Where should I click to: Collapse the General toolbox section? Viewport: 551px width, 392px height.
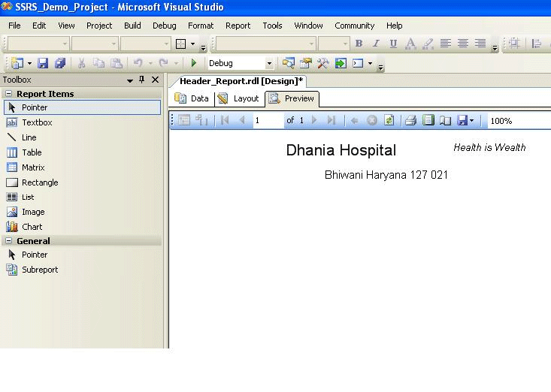click(9, 241)
